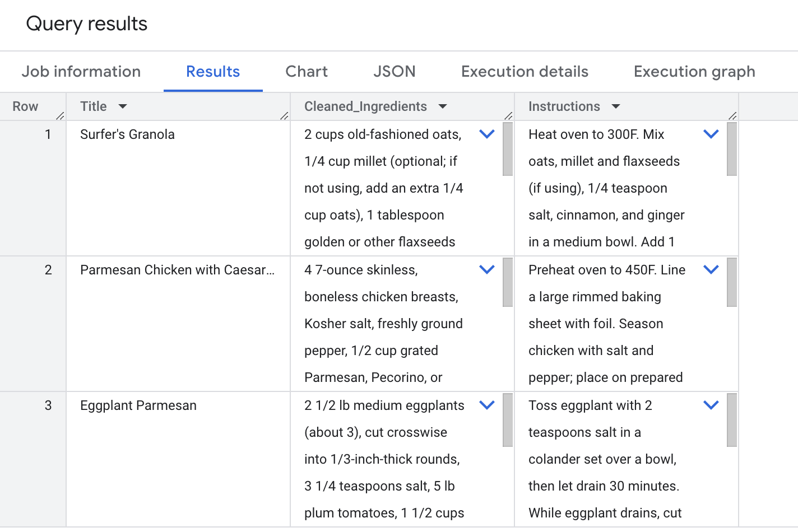Open the Execution graph tab

coord(694,72)
